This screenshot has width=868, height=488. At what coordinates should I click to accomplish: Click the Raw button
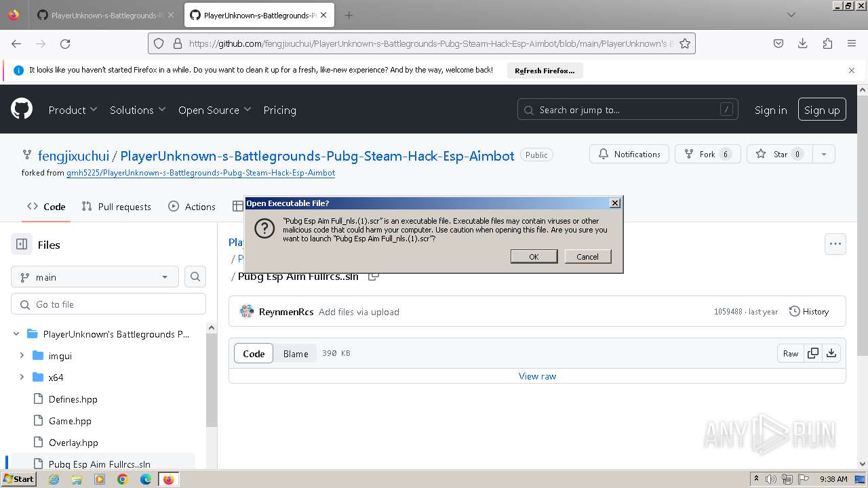pos(791,353)
